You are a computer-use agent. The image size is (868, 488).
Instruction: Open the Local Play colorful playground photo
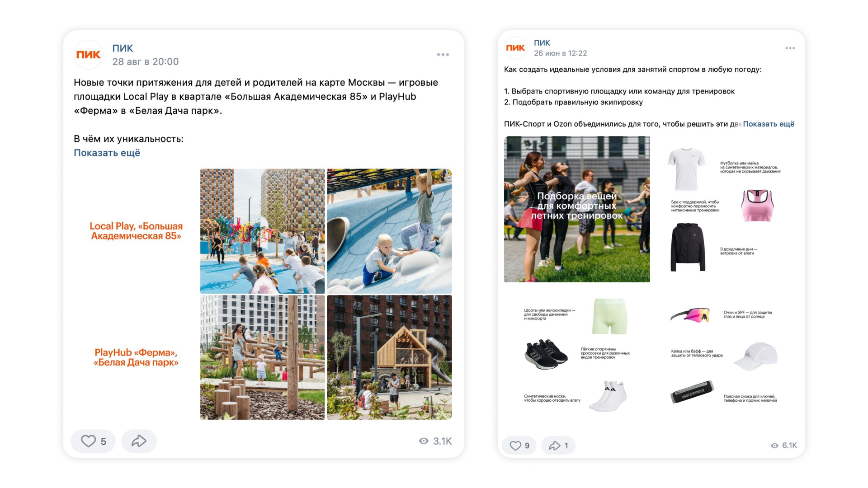click(x=262, y=231)
